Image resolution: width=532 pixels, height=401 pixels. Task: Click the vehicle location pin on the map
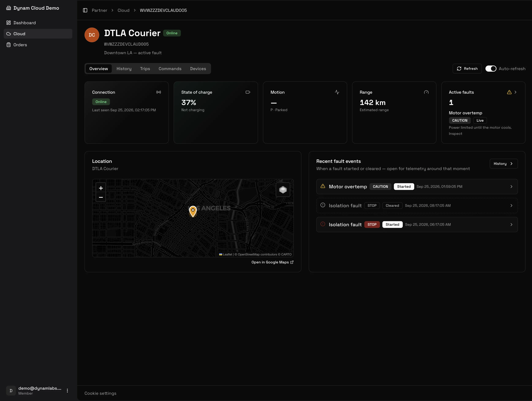pyautogui.click(x=193, y=211)
